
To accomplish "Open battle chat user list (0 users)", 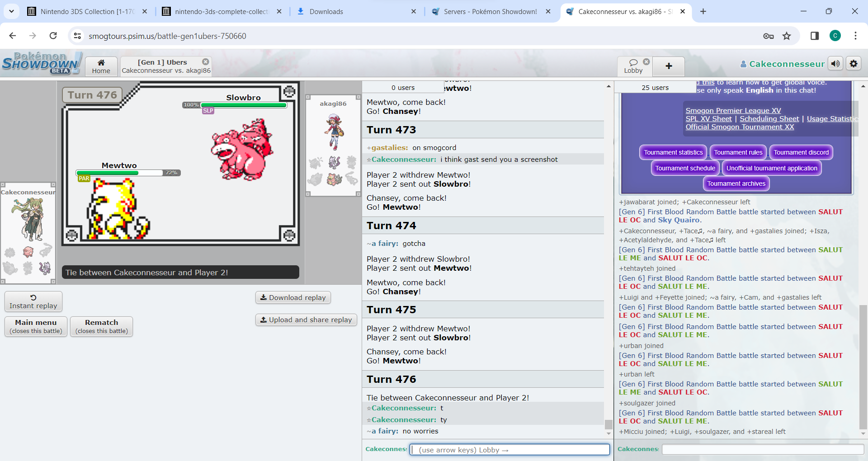I will [x=403, y=88].
